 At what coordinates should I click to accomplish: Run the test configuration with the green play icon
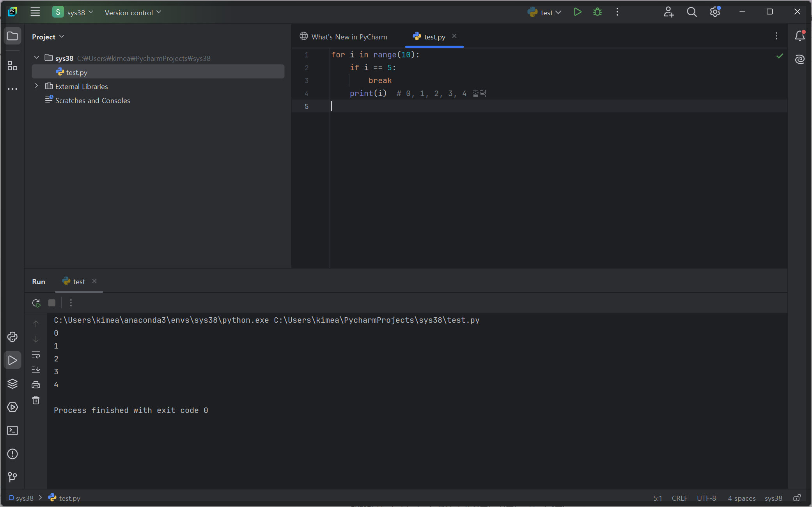click(578, 12)
